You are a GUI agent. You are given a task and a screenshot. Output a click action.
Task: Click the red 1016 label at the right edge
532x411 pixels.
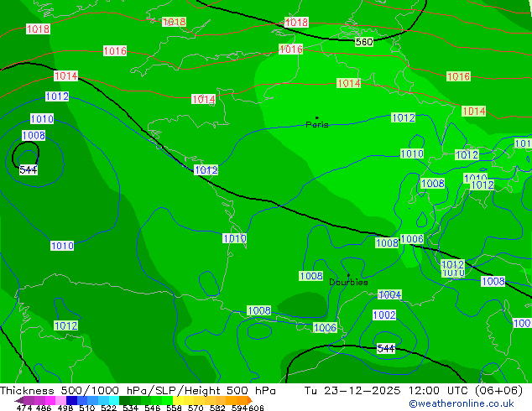click(x=458, y=76)
